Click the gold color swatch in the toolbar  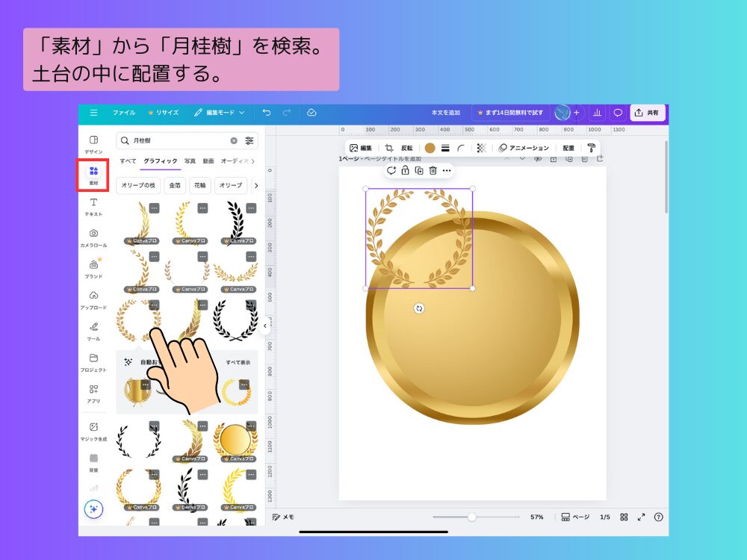430,148
